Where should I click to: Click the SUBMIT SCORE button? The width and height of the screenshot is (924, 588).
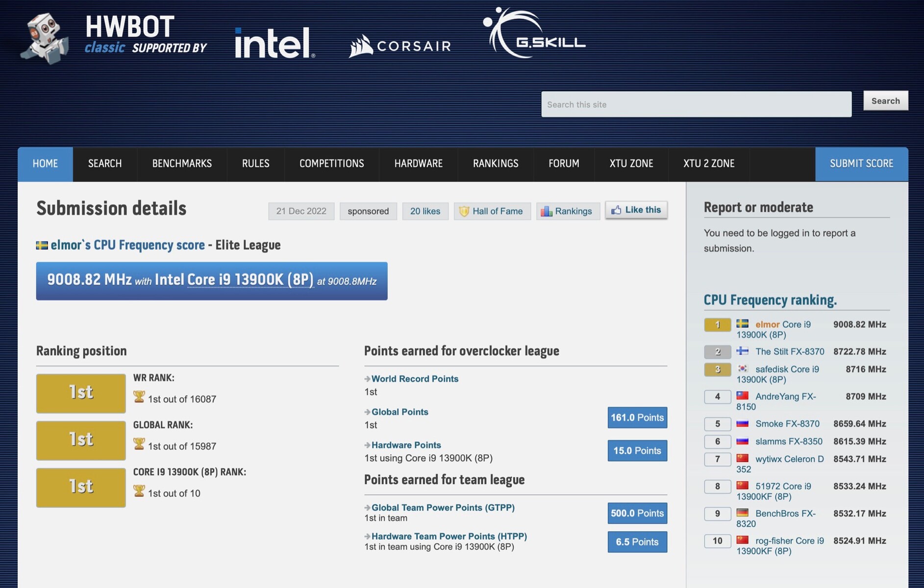tap(862, 164)
